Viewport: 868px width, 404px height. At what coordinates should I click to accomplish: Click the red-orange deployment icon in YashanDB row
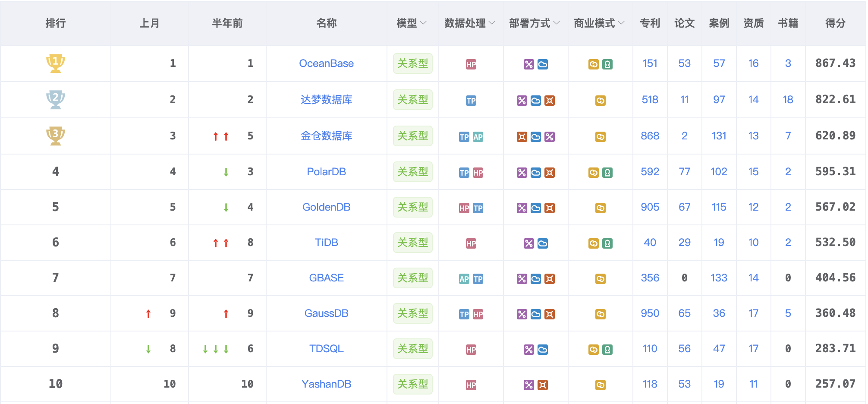(x=543, y=385)
